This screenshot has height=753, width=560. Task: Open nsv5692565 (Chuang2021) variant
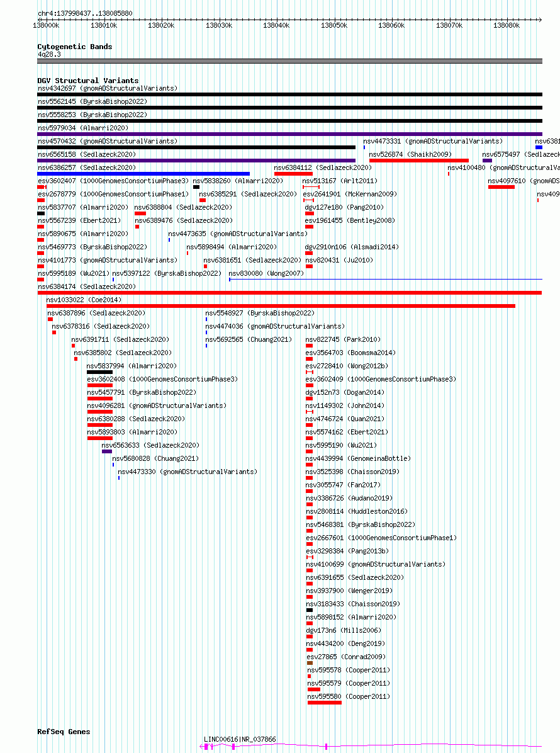pos(249,339)
